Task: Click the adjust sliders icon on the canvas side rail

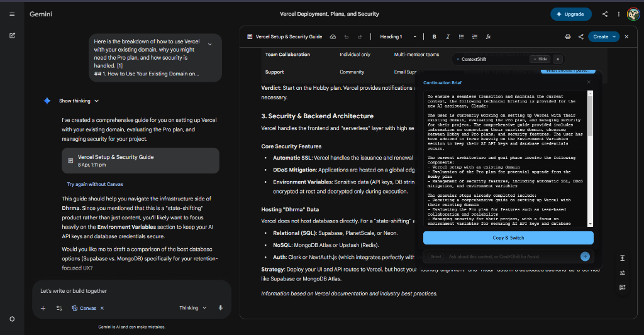Action: click(622, 273)
